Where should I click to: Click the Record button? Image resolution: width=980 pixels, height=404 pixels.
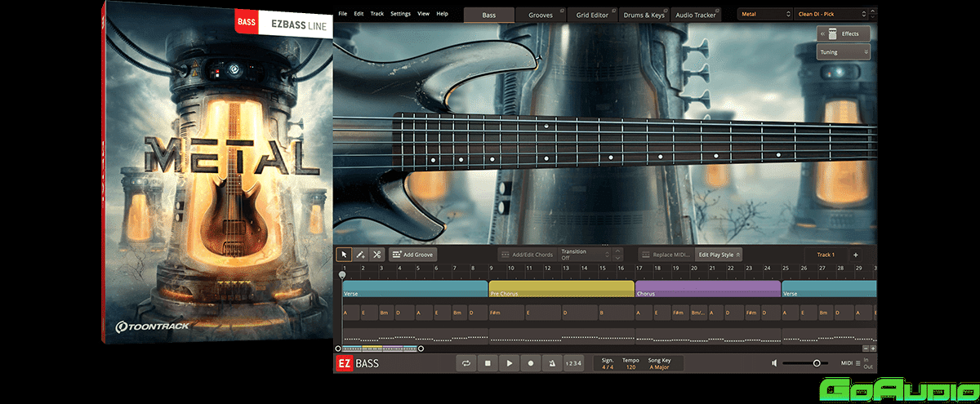(x=531, y=363)
